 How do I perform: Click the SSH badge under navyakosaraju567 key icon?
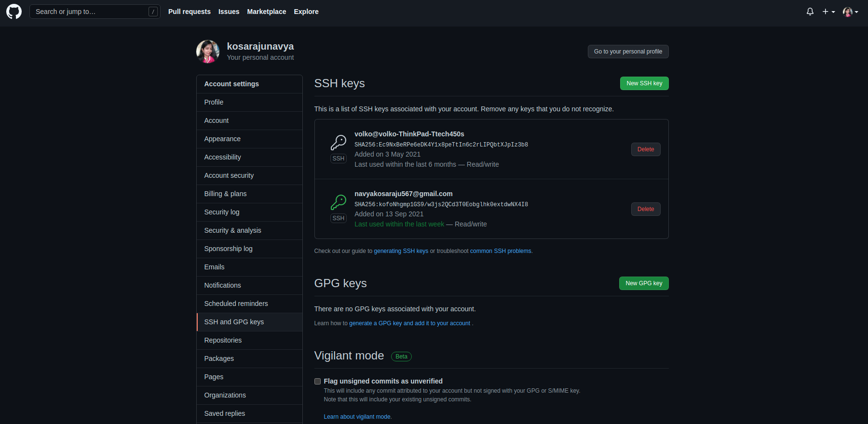tap(339, 218)
